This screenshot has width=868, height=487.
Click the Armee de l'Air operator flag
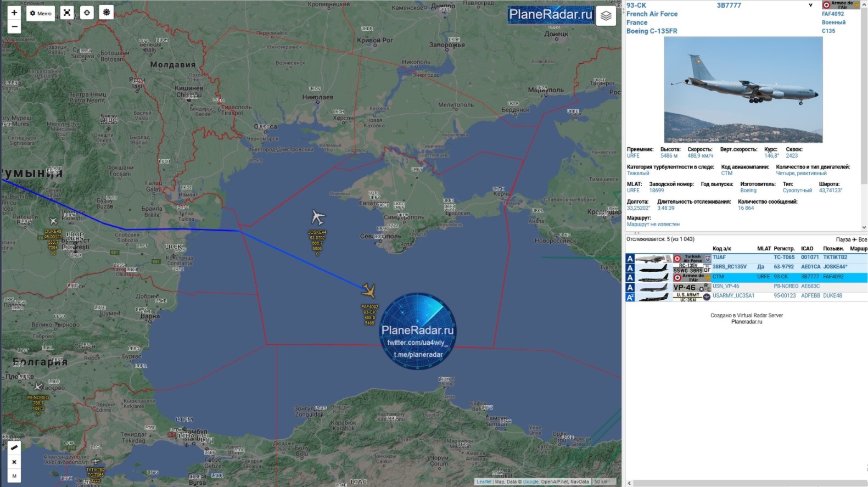coord(841,5)
